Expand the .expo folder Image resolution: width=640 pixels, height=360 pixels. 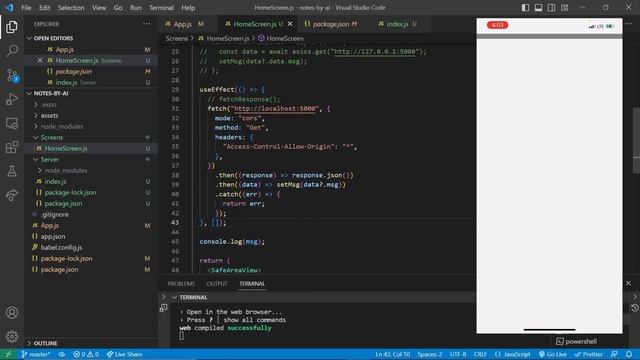coord(36,104)
